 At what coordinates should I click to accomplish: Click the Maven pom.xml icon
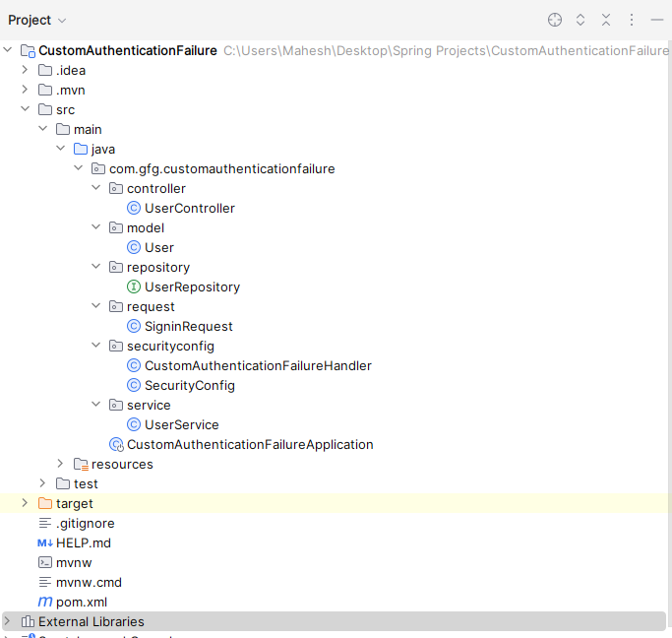click(x=45, y=602)
